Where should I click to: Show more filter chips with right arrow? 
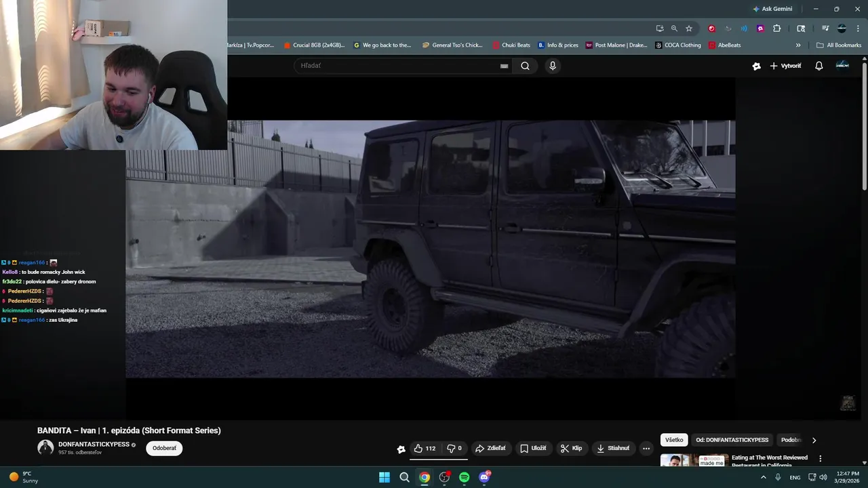click(814, 440)
